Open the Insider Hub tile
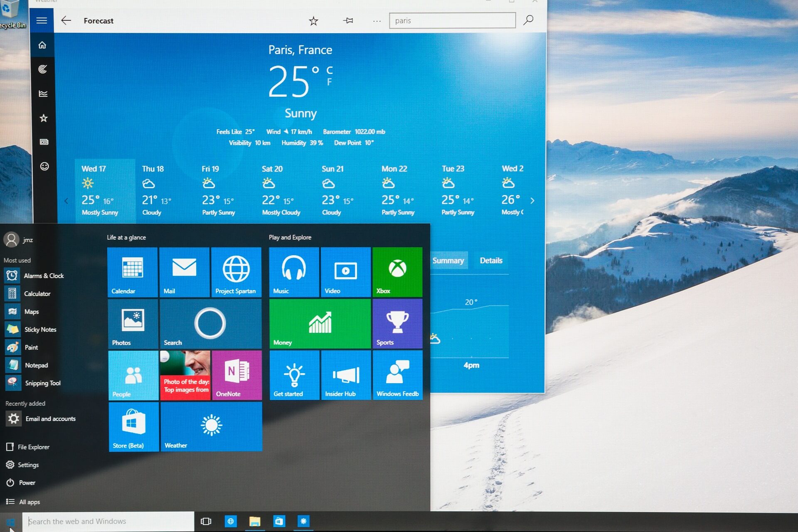The height and width of the screenshot is (532, 798). point(346,375)
